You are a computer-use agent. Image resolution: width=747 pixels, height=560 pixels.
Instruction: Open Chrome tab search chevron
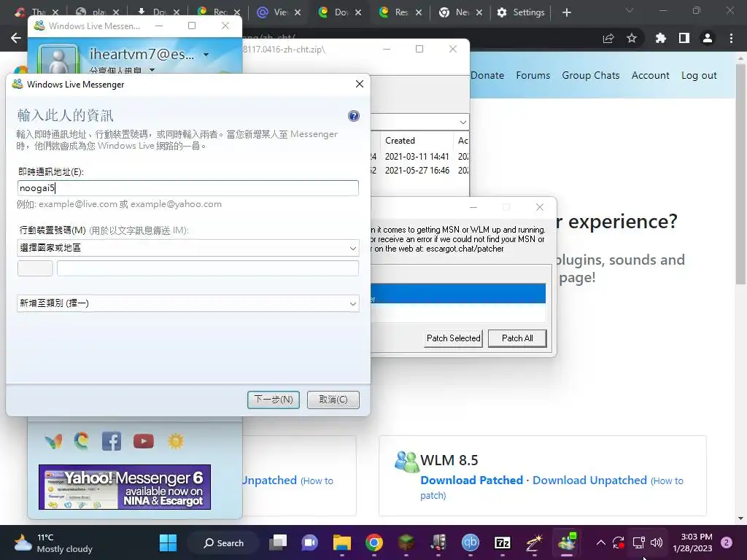630,10
